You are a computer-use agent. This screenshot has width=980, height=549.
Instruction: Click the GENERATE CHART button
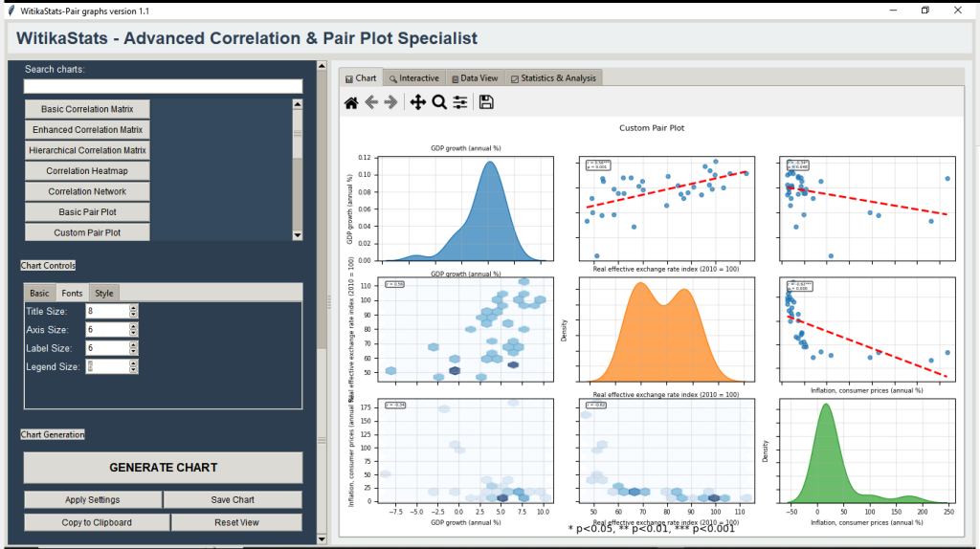pyautogui.click(x=163, y=467)
